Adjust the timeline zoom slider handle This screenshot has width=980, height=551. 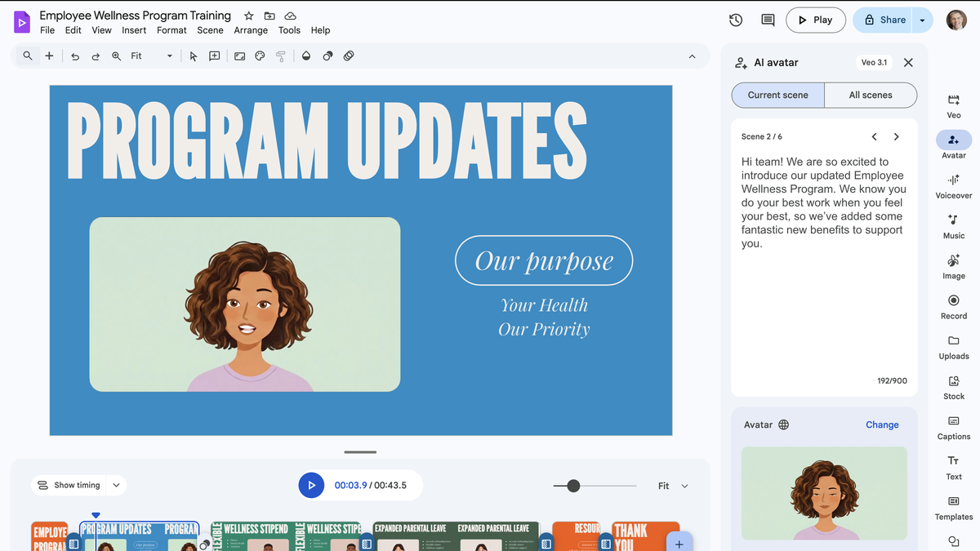(x=573, y=486)
